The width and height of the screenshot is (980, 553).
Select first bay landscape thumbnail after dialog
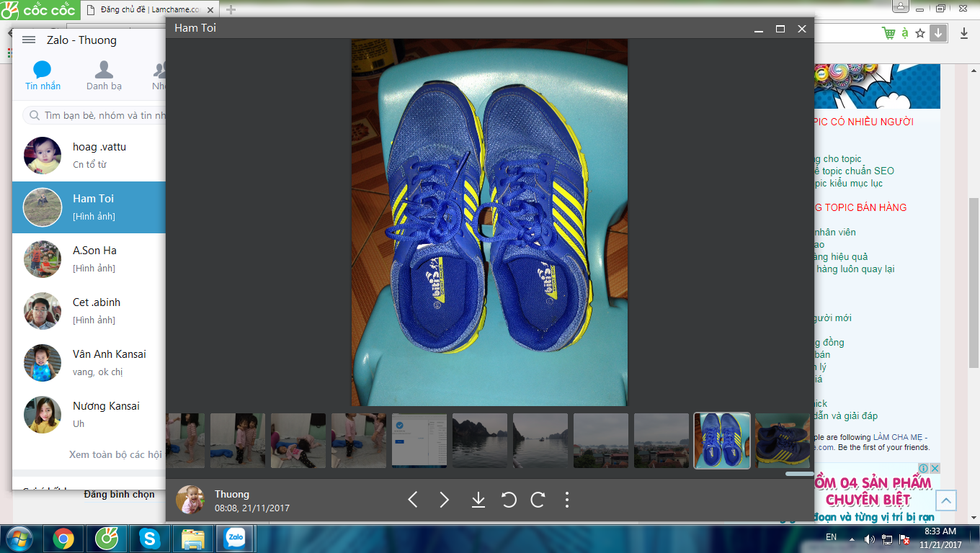point(480,441)
